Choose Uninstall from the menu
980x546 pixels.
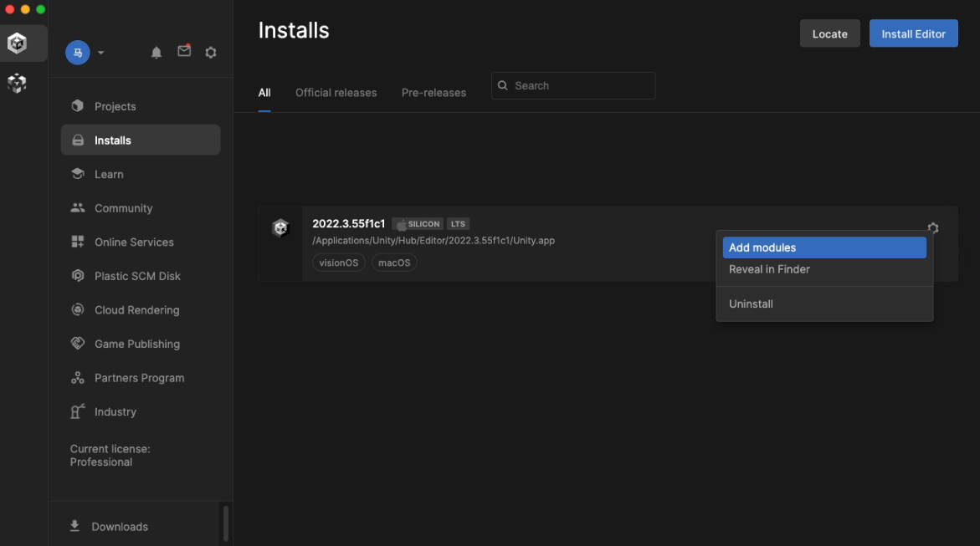click(824, 304)
